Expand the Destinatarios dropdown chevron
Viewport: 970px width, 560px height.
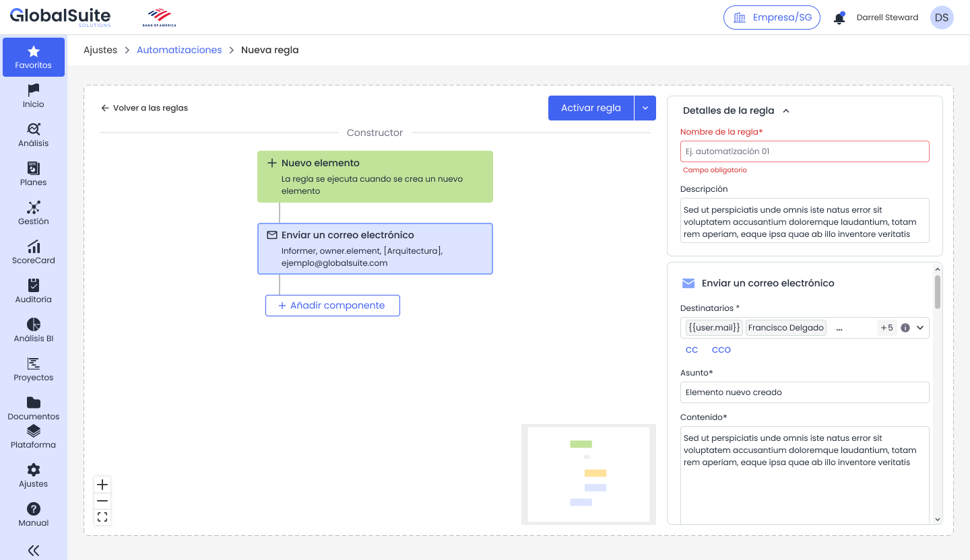(920, 328)
